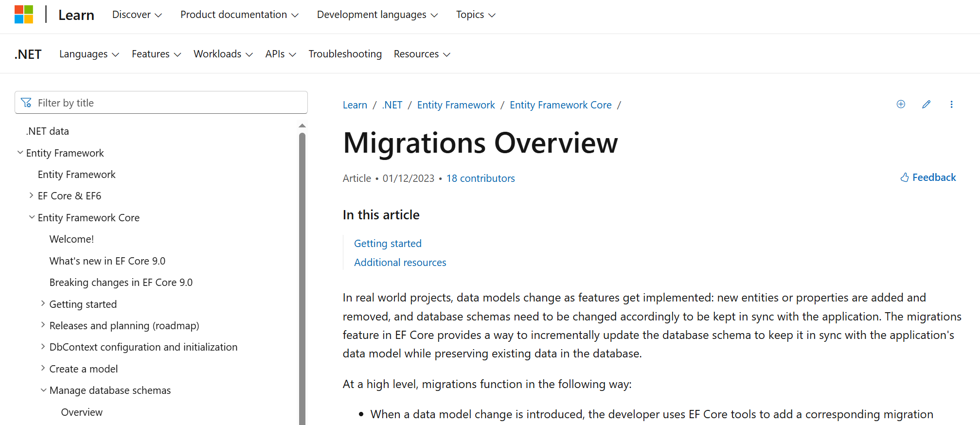This screenshot has height=425, width=980.
Task: Open the Topics dropdown menu
Action: (476, 15)
